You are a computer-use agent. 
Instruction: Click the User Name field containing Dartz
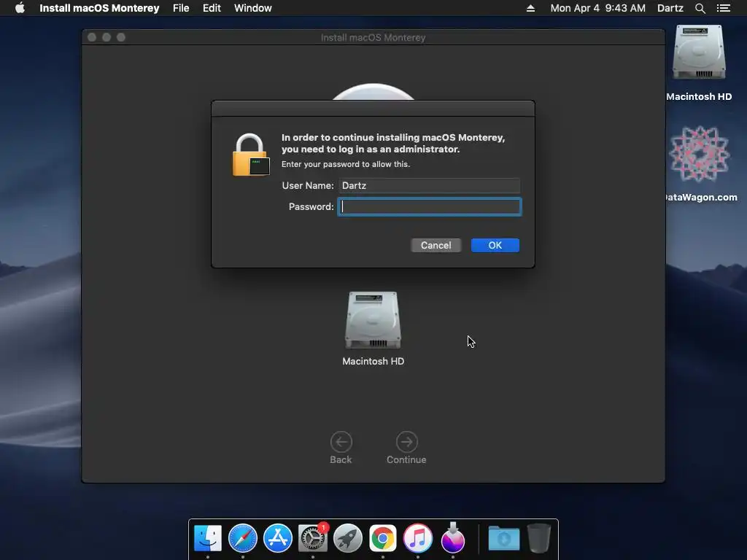click(x=429, y=185)
